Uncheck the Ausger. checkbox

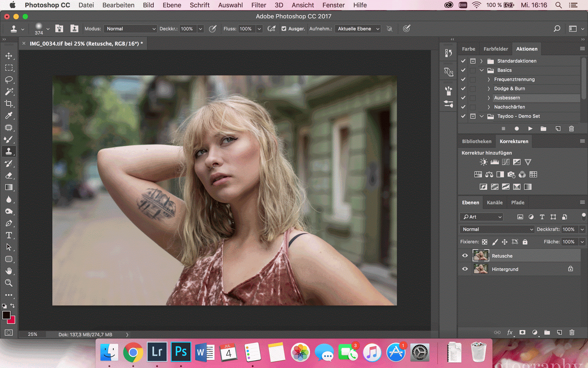click(284, 29)
